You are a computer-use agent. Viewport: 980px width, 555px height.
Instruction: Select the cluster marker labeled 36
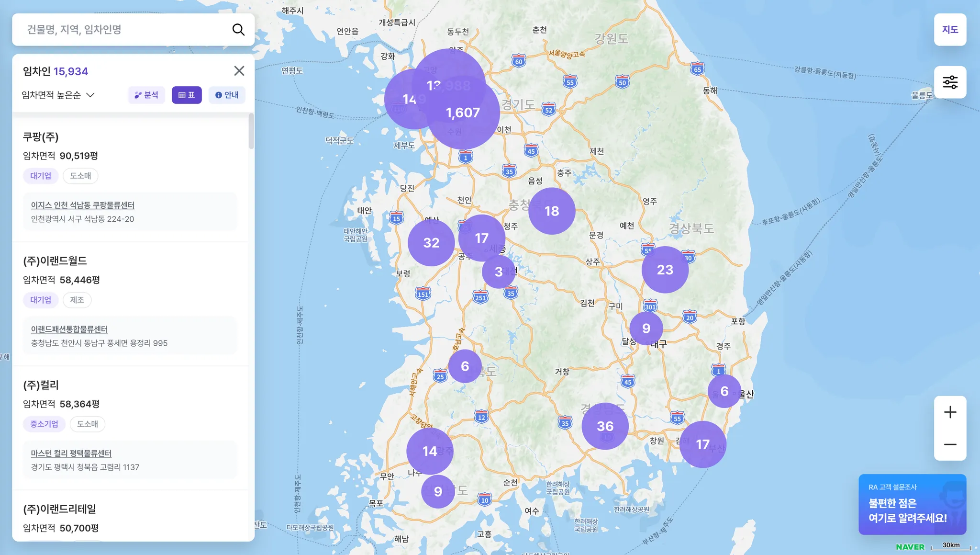point(605,426)
